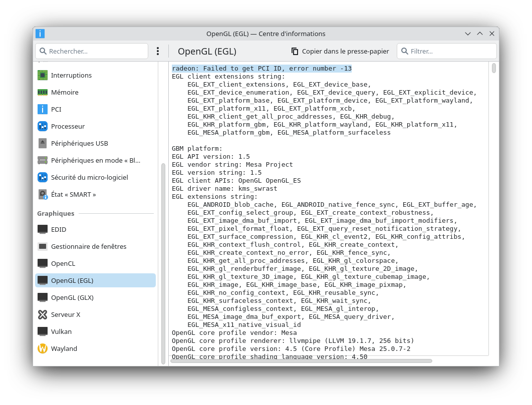Open the OpenCL entry
This screenshot has width=532, height=405.
click(x=63, y=263)
